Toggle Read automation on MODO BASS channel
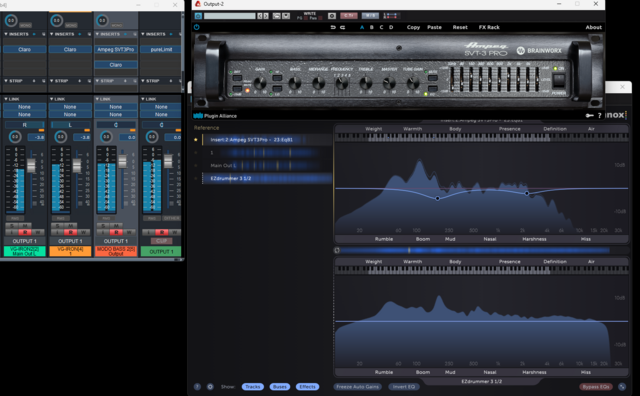 116,232
